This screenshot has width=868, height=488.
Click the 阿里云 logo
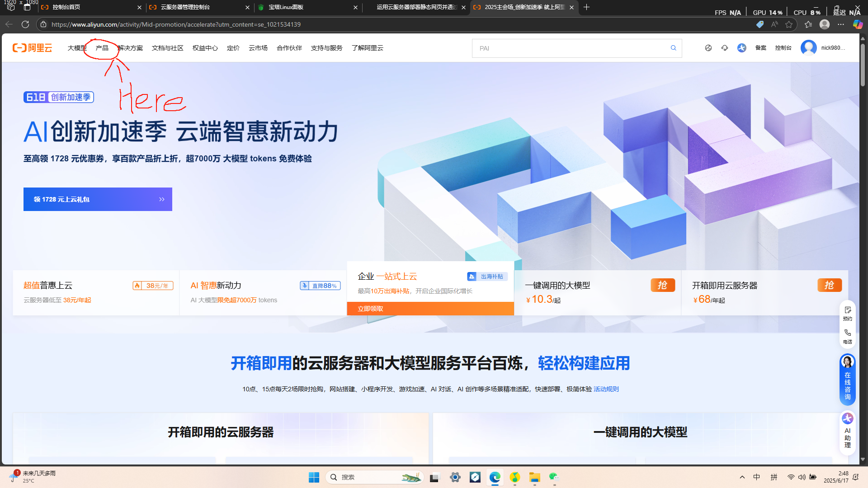[x=33, y=48]
